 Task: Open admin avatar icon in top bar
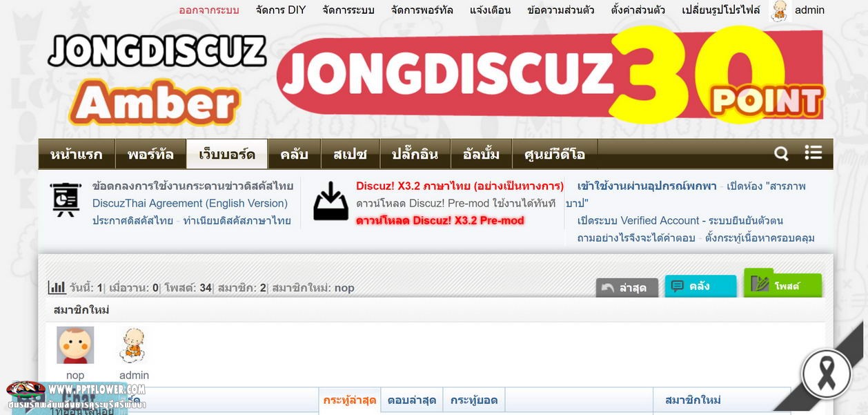coord(779,10)
